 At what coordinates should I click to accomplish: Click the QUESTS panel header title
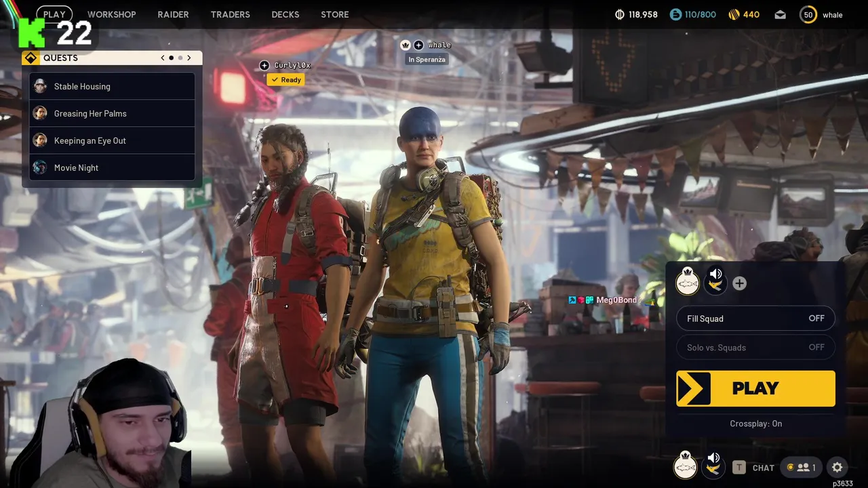pyautogui.click(x=60, y=58)
